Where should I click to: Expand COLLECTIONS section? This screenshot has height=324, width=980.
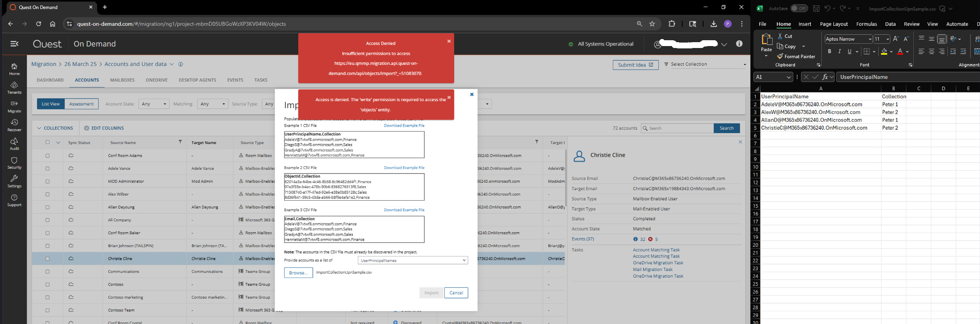point(55,128)
